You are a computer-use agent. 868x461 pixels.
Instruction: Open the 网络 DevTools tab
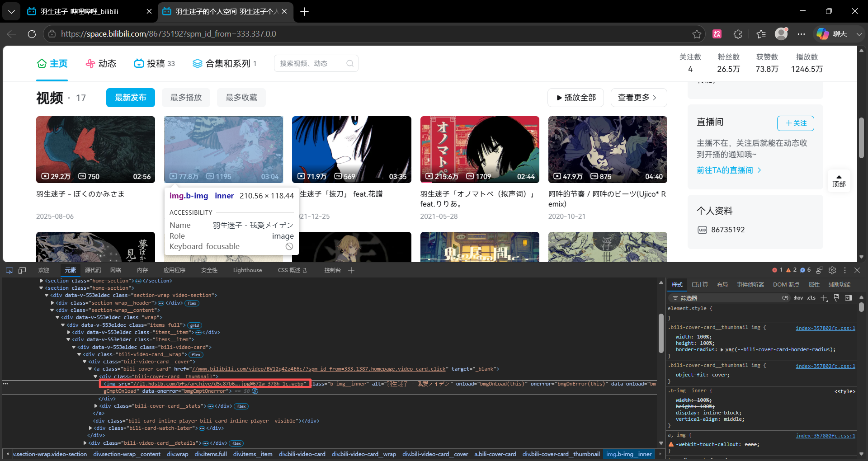(x=116, y=270)
